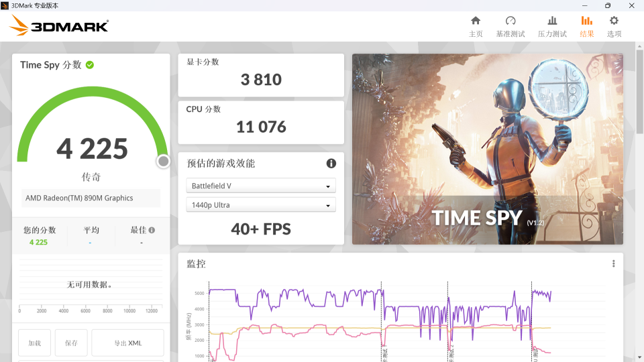Minimize the 3DMark window
644x362 pixels.
[x=584, y=5]
